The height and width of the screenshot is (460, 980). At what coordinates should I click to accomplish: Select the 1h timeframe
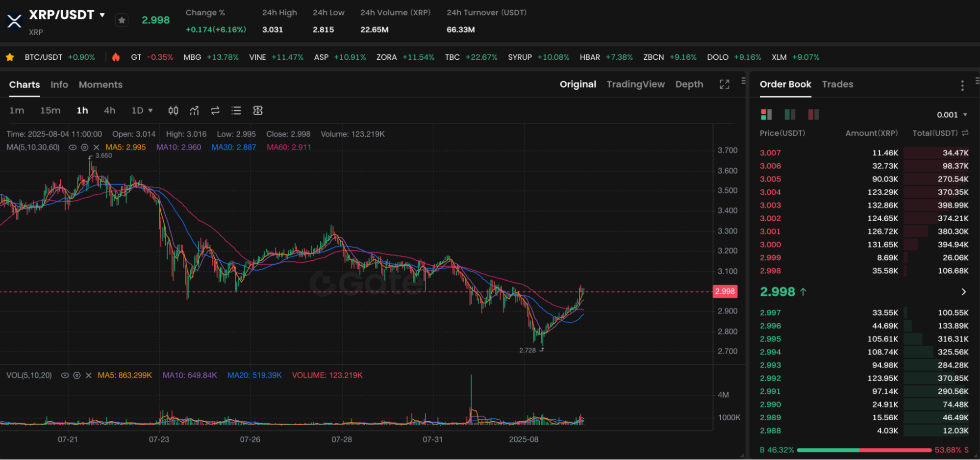(82, 111)
